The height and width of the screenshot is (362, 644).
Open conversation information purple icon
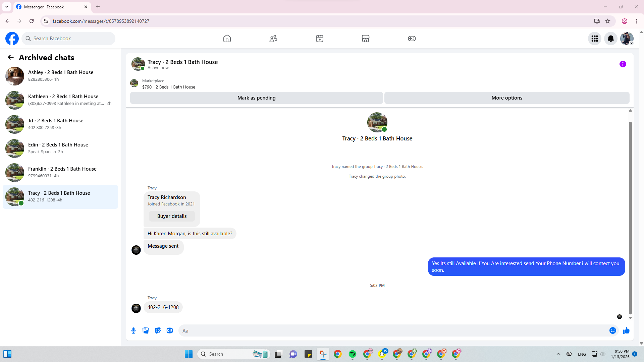click(x=623, y=64)
